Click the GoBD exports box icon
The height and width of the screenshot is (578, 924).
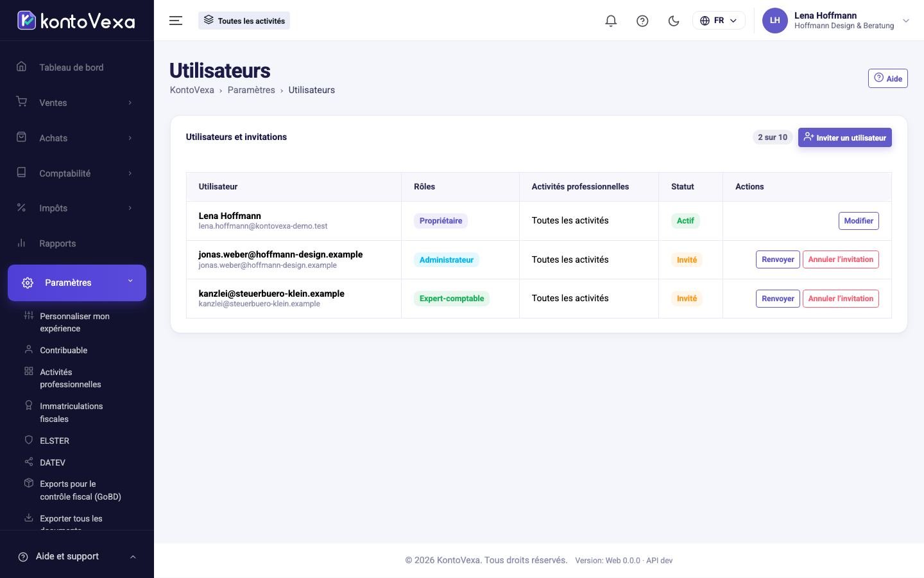pyautogui.click(x=28, y=483)
